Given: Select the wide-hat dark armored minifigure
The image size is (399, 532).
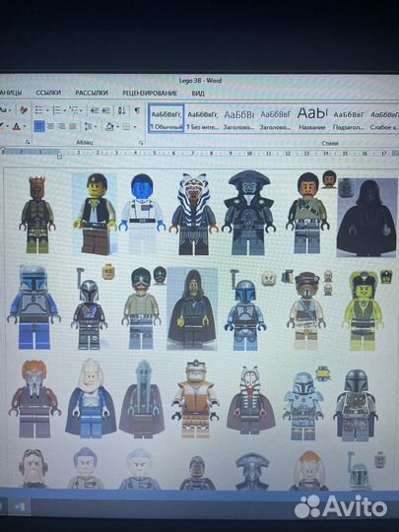Looking at the screenshot, I should tap(248, 213).
